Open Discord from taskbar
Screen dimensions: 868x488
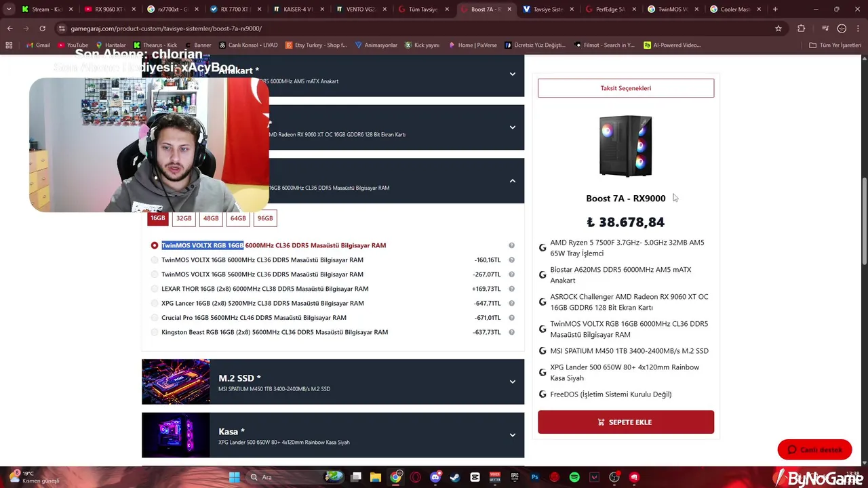(x=435, y=477)
